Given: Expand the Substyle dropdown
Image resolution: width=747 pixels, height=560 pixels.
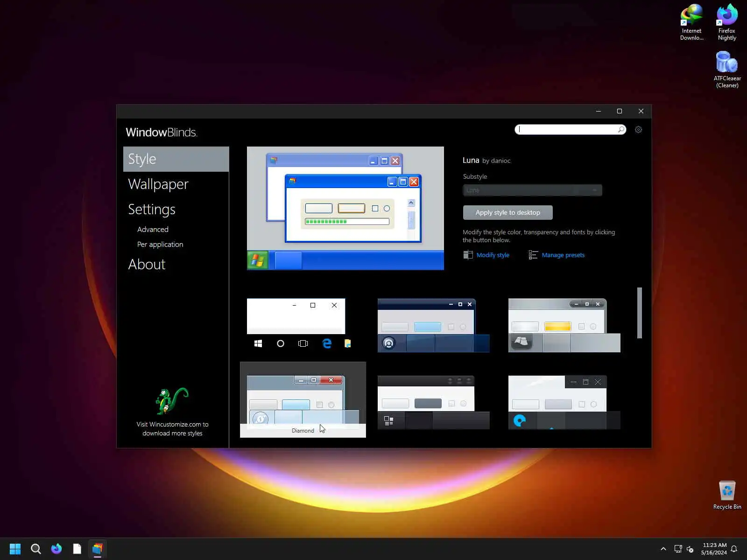Looking at the screenshot, I should click(x=532, y=190).
